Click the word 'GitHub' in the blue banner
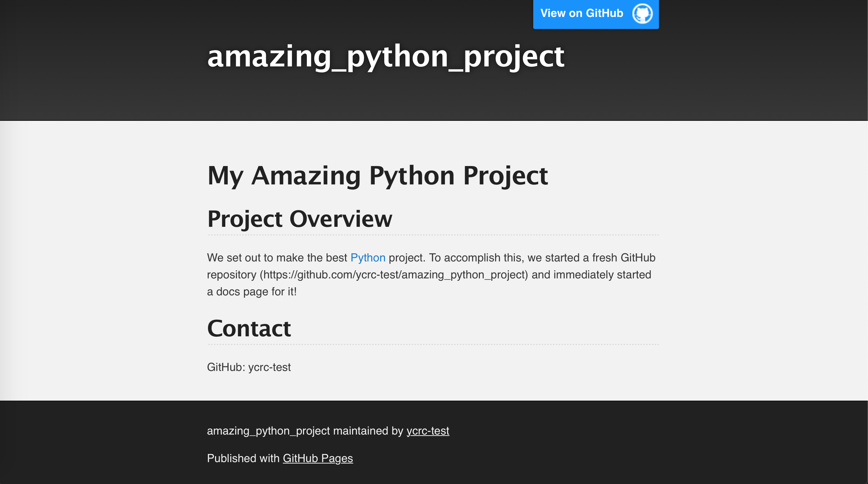The width and height of the screenshot is (868, 484). [x=604, y=13]
